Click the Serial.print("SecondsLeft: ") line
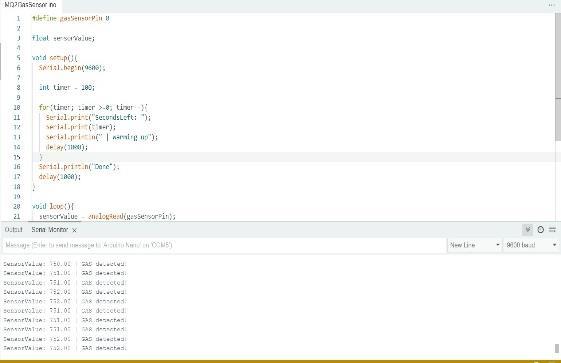This screenshot has width=561, height=363. 98,117
